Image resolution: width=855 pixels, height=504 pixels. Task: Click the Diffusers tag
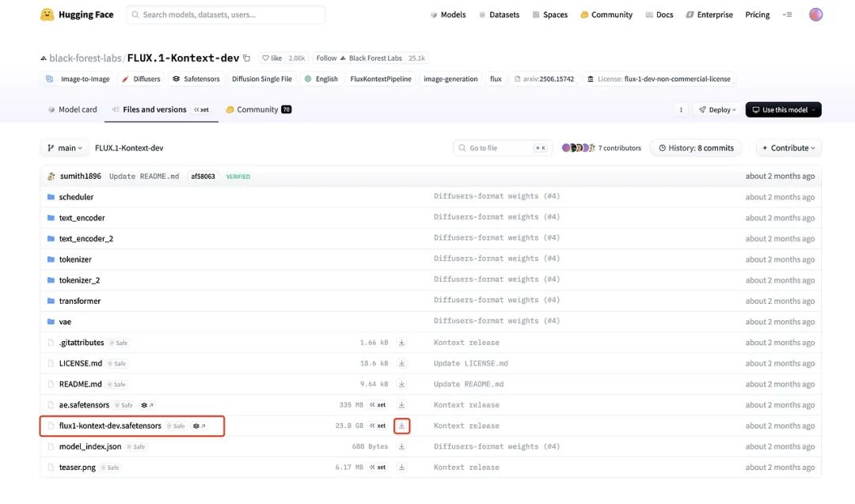(141, 79)
